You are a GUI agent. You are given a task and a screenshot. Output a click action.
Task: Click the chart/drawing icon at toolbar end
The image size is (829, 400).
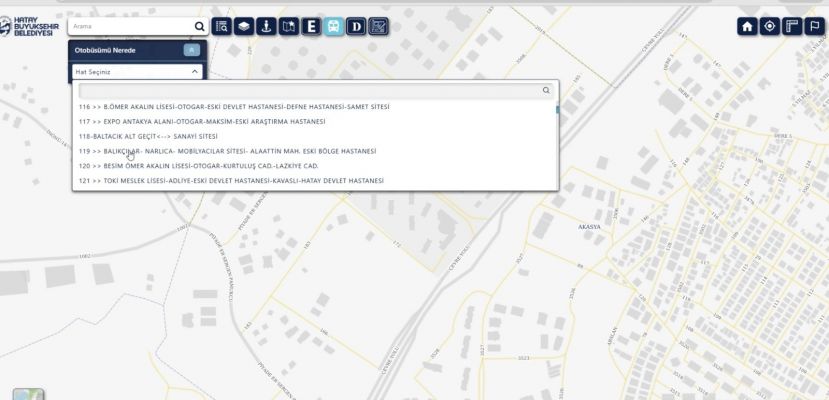[x=378, y=27]
